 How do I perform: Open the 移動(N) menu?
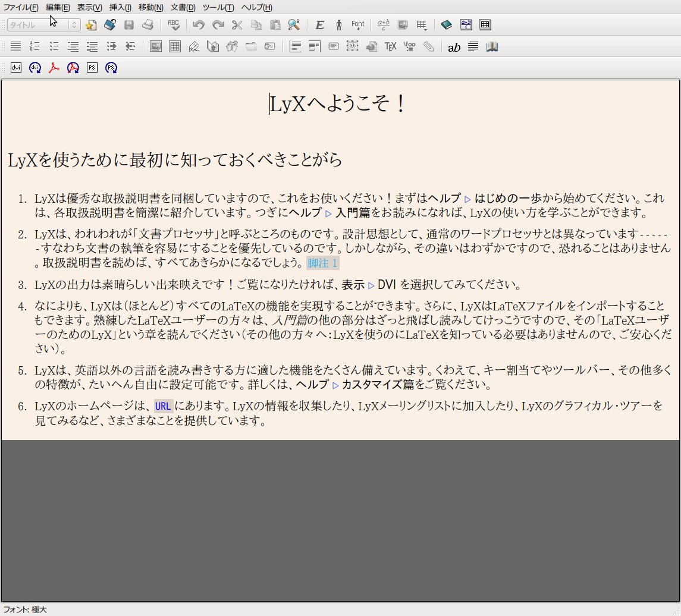(x=151, y=7)
